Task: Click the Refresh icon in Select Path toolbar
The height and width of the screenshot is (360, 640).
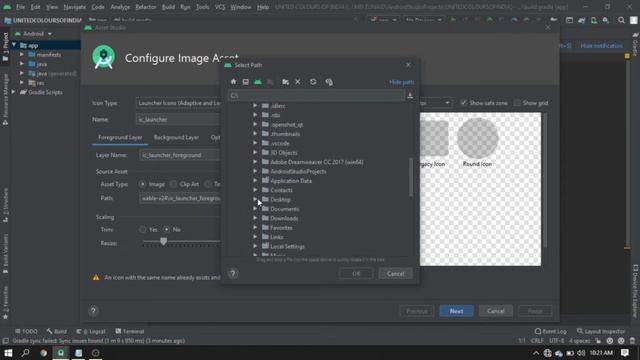Action: click(313, 82)
